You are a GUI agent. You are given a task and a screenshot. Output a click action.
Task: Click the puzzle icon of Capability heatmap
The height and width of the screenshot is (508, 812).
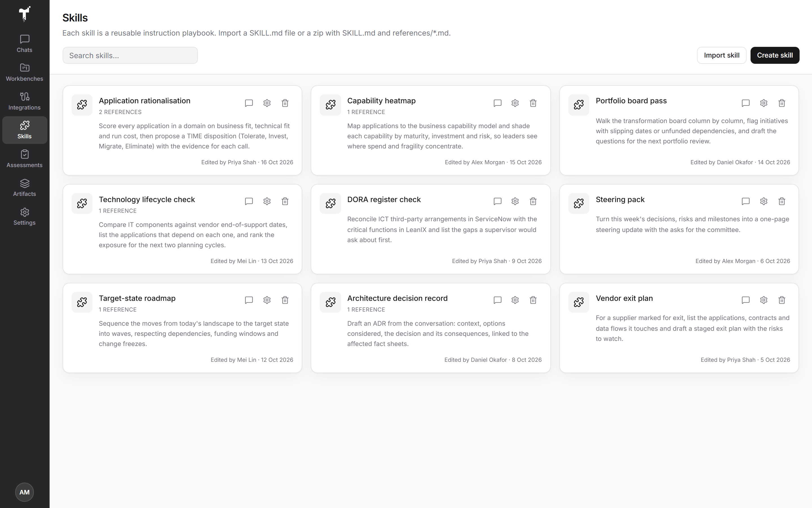click(330, 105)
